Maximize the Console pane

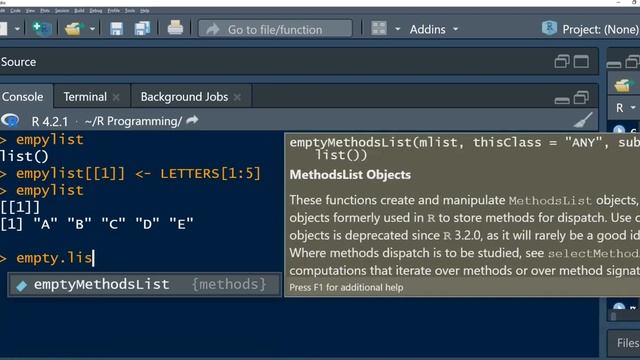581,98
